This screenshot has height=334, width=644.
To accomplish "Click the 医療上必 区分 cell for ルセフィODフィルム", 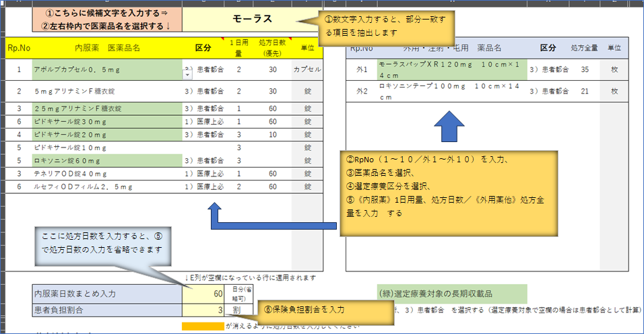I will pos(203,187).
